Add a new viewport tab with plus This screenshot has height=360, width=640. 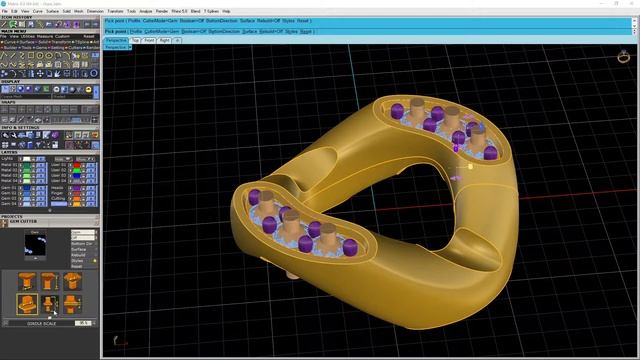pos(177,40)
